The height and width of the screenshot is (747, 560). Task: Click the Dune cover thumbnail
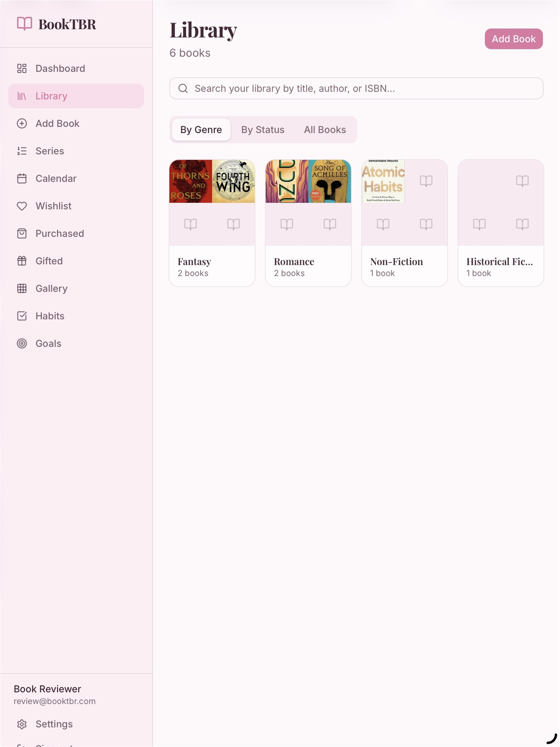tap(287, 181)
